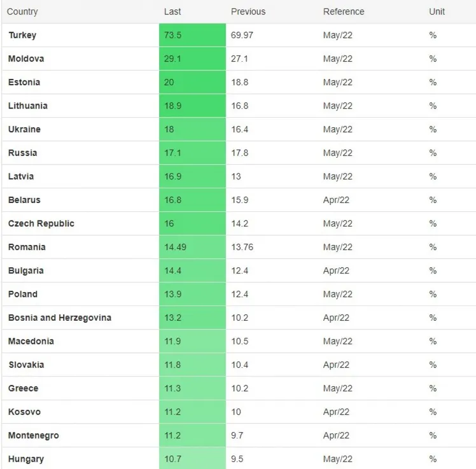476x469 pixels.
Task: Click the Estonia country name
Action: tap(24, 83)
